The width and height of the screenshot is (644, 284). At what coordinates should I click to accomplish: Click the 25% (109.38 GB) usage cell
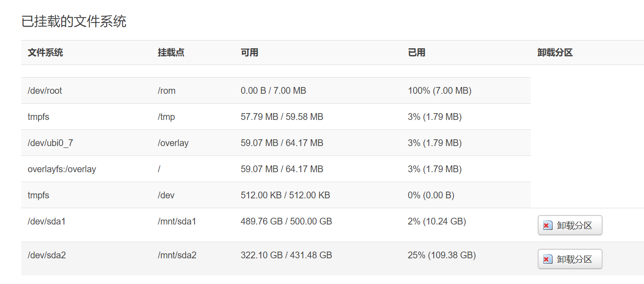click(x=442, y=255)
